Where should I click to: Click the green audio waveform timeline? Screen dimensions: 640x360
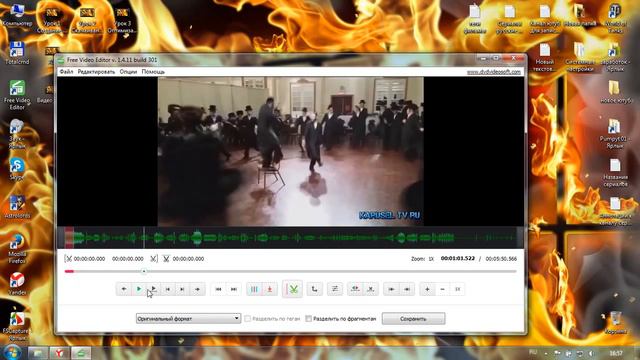[290, 238]
